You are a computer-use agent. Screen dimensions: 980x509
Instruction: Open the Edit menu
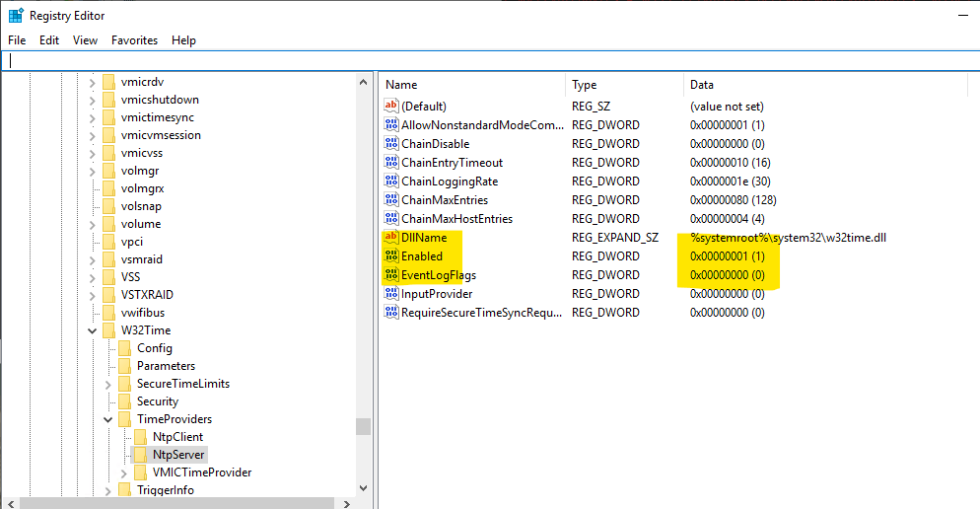tap(49, 40)
